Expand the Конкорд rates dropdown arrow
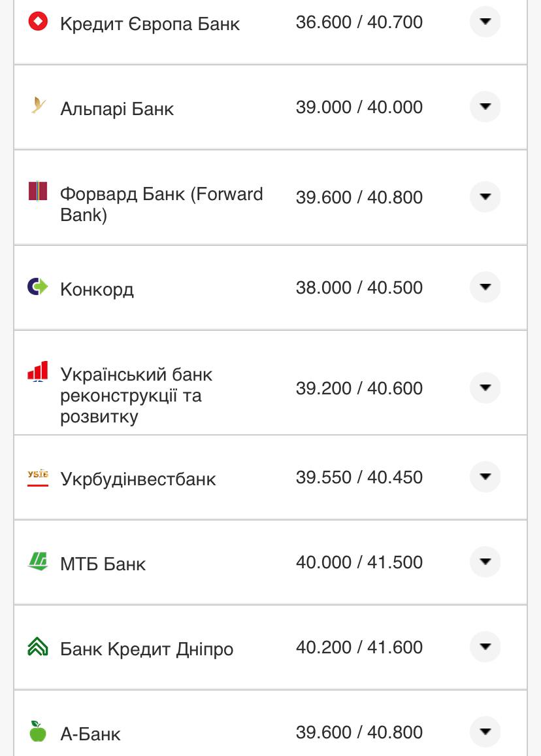 click(485, 287)
